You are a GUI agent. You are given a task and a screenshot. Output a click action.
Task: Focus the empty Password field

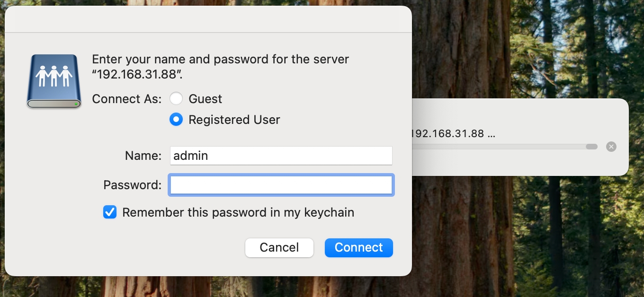281,185
